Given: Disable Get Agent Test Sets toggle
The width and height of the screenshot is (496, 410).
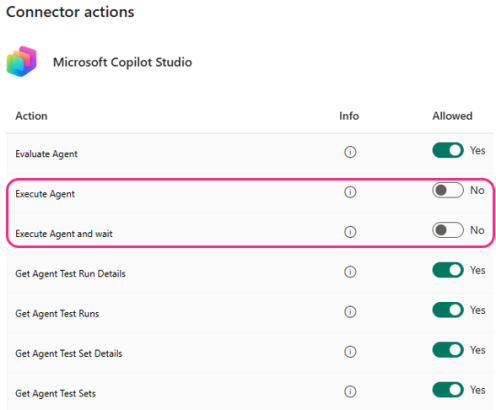Looking at the screenshot, I should coord(448,390).
